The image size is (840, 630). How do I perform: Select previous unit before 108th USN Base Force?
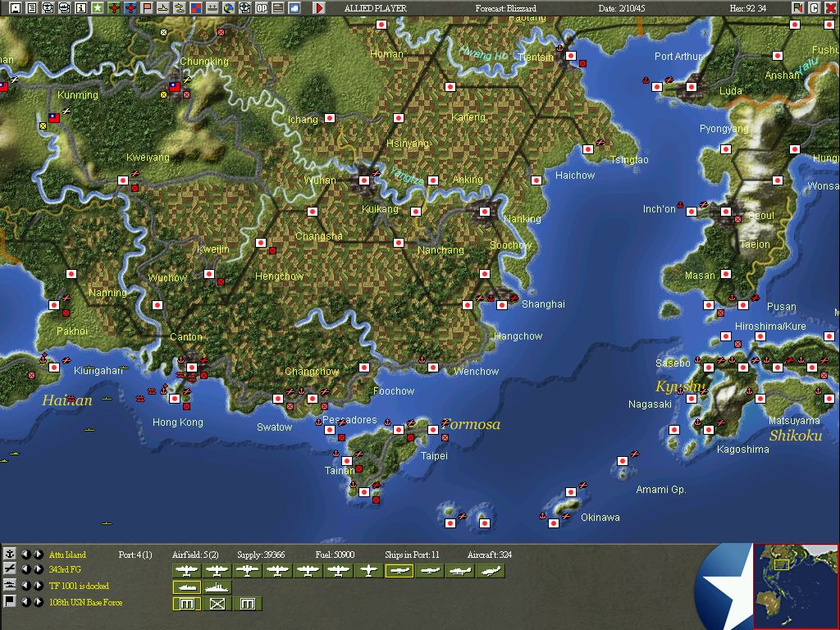(x=25, y=601)
